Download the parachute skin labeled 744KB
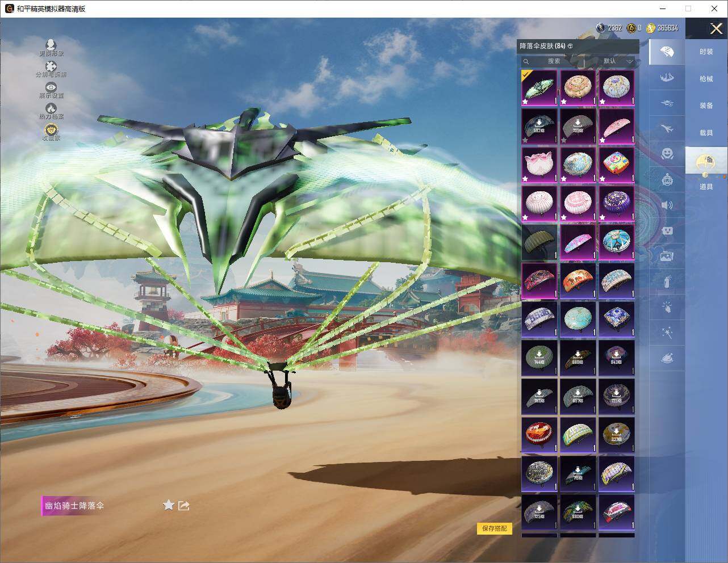 [539, 358]
